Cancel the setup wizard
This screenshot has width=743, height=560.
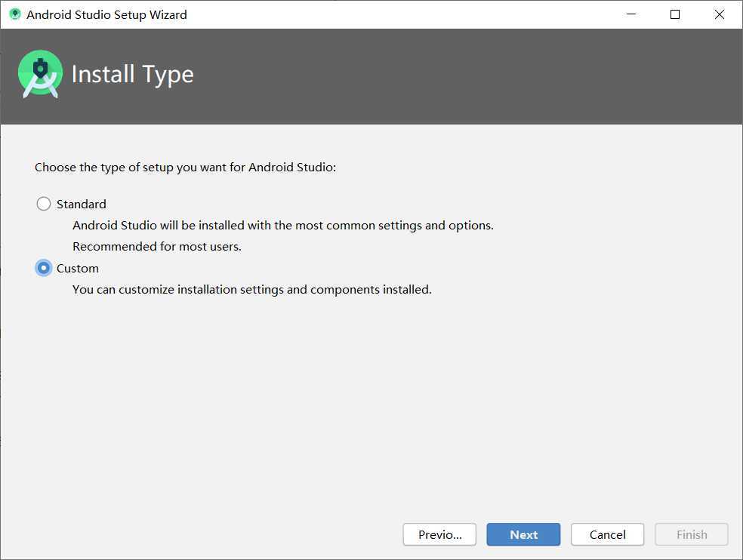(608, 535)
